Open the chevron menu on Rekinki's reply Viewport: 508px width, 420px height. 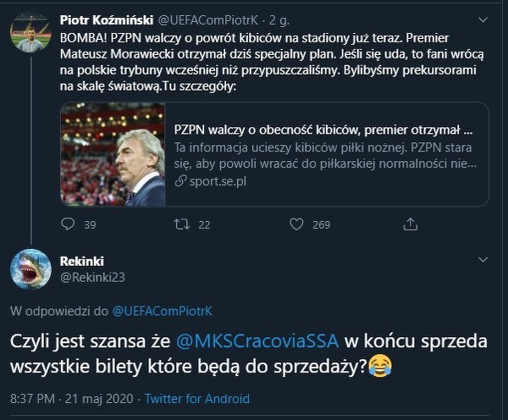coord(485,259)
